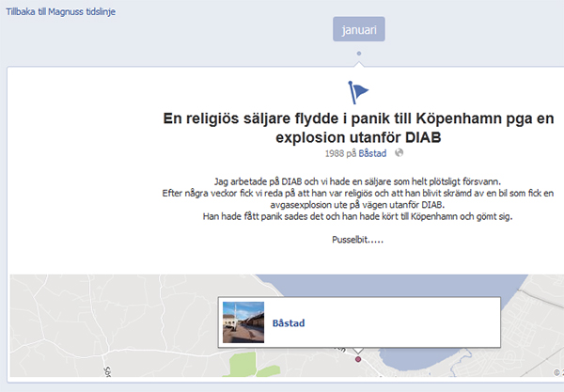Go back via Tillbaka till Magnuss tidslinje
This screenshot has width=564, height=392.
pyautogui.click(x=60, y=12)
